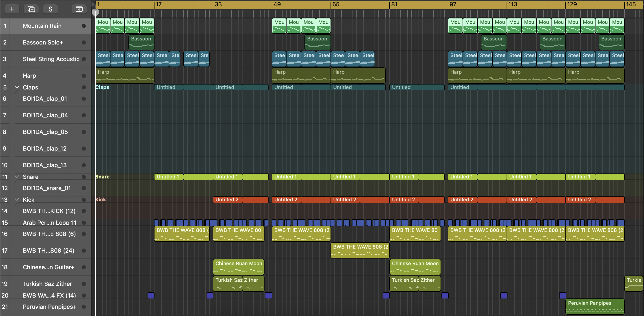Toggle the global solo S button
The width and height of the screenshot is (644, 316).
pos(50,9)
